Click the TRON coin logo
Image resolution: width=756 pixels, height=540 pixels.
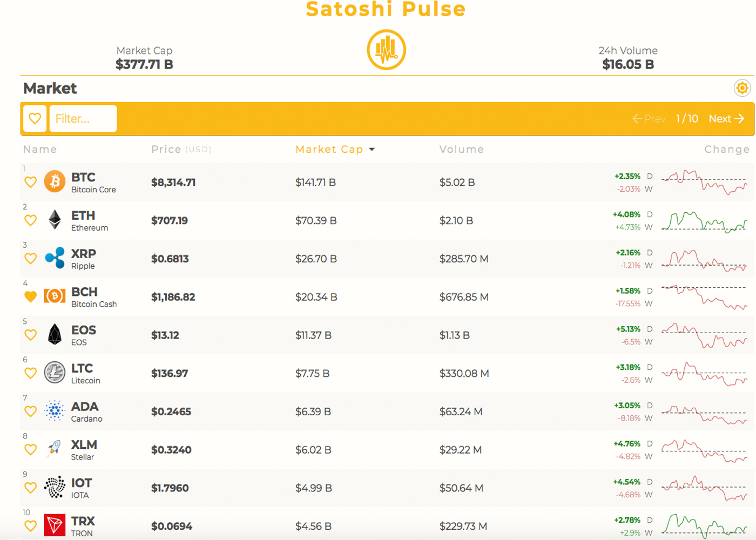55,525
